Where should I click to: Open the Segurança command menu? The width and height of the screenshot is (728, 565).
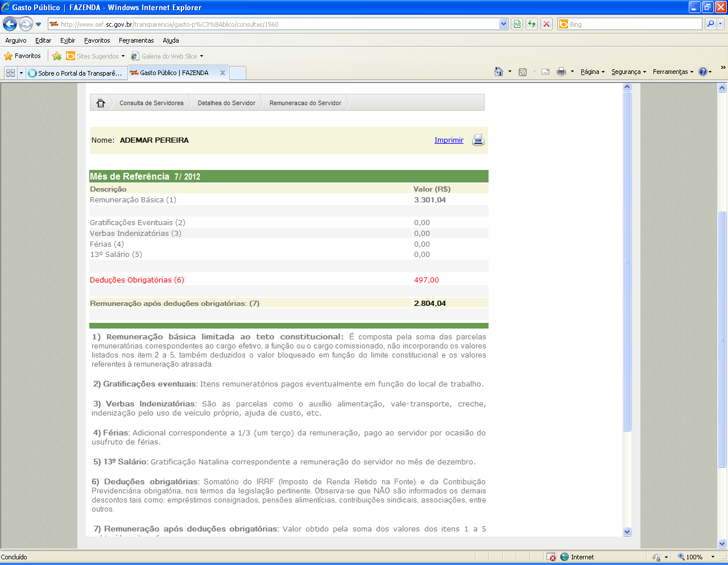click(x=628, y=72)
